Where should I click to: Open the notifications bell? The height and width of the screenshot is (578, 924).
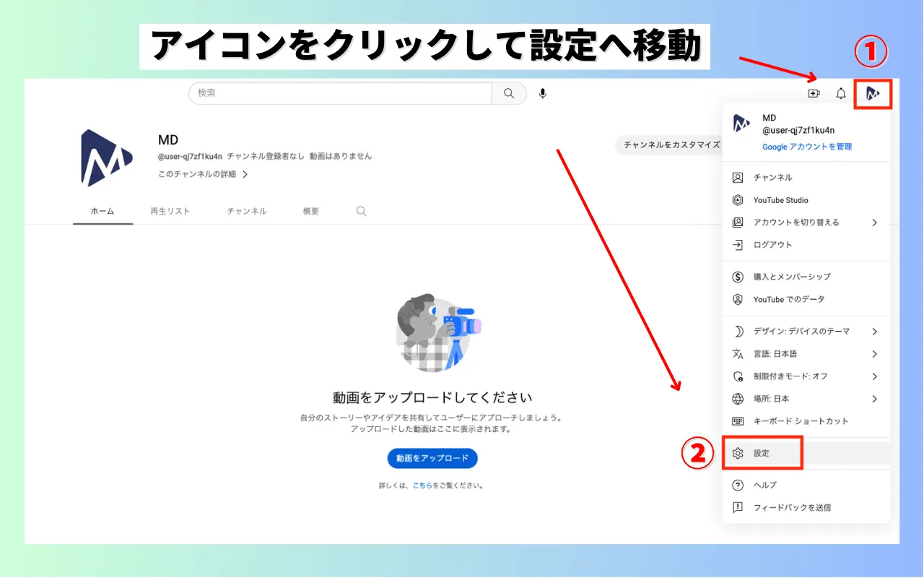coord(841,94)
